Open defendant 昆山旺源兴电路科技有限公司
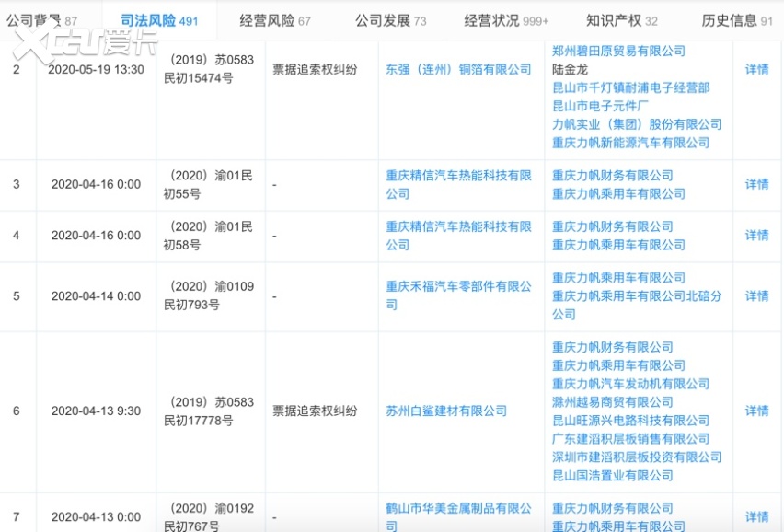The height and width of the screenshot is (532, 784). tap(631, 421)
